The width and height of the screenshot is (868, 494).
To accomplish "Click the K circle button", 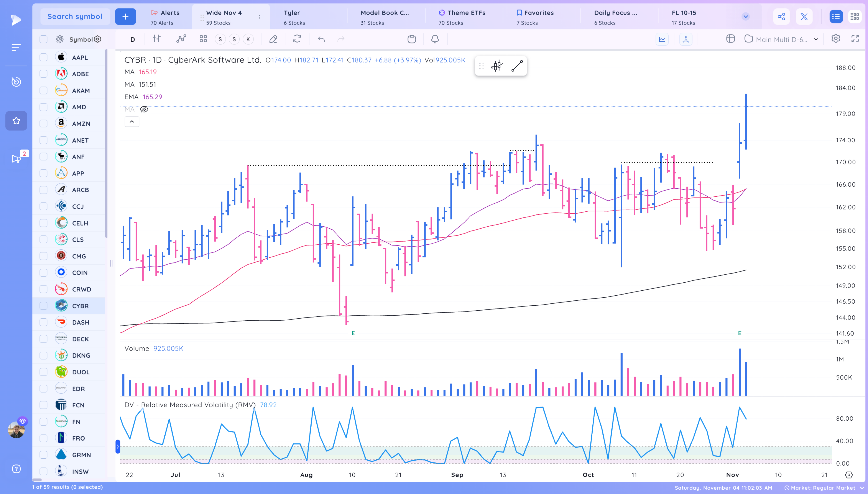I will 248,39.
